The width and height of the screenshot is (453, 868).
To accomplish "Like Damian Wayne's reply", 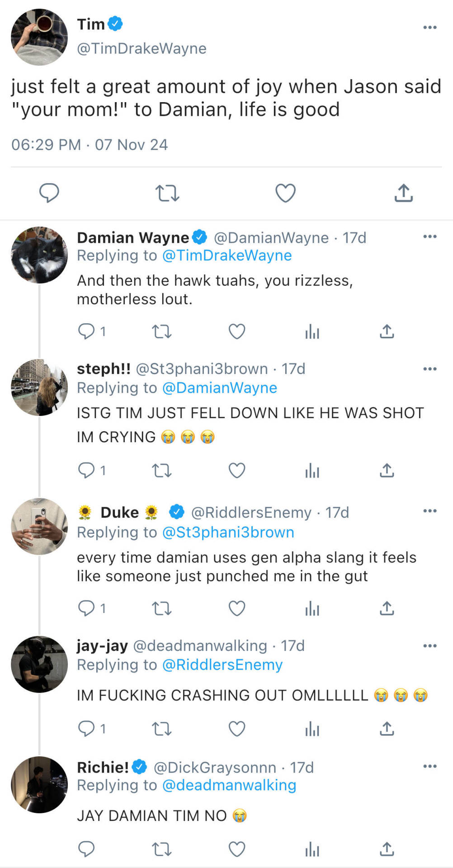I will click(x=236, y=332).
